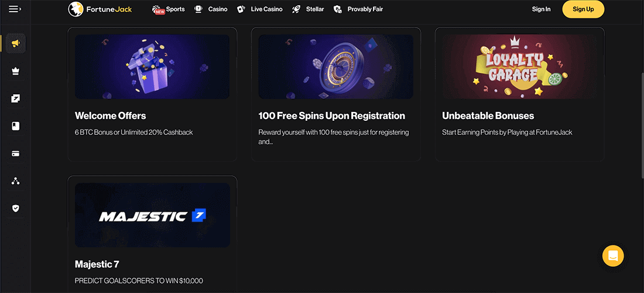This screenshot has width=644, height=293.
Task: Click the basketball Sports icon with NEW badge
Action: (158, 9)
